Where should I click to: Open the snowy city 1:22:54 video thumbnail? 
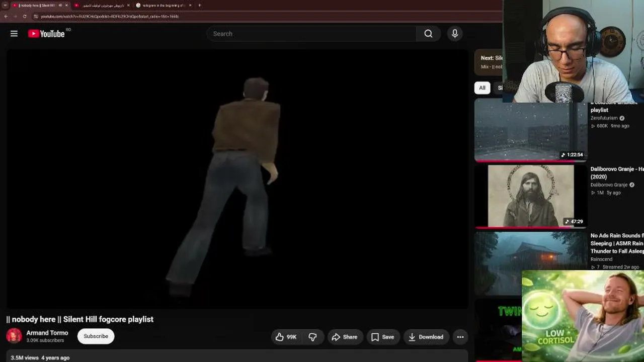point(530,130)
